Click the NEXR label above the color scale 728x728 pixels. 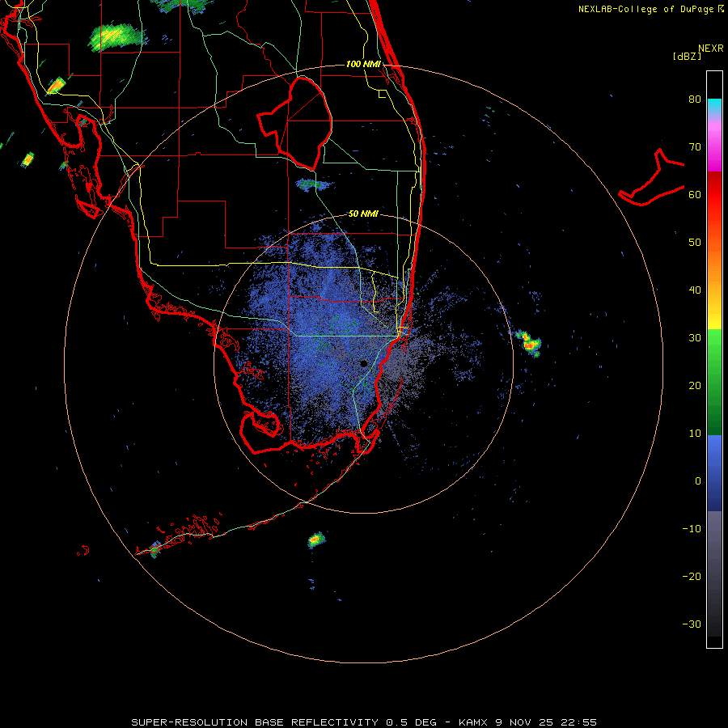tap(711, 49)
